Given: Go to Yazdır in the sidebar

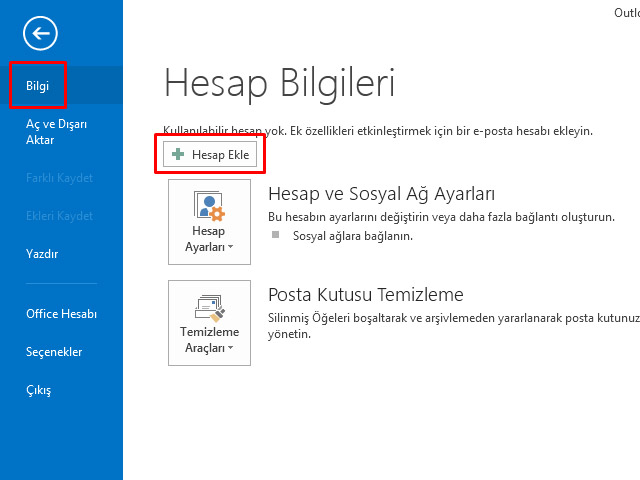Looking at the screenshot, I should 42,254.
